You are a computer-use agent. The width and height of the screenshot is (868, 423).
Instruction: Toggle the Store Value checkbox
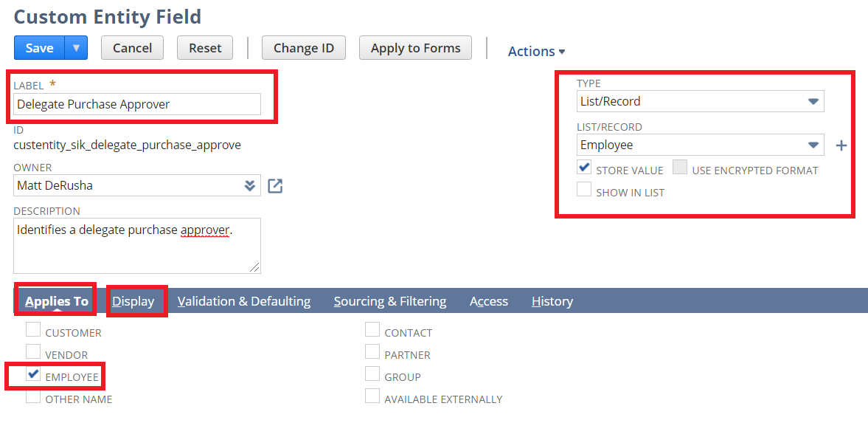[x=584, y=168]
